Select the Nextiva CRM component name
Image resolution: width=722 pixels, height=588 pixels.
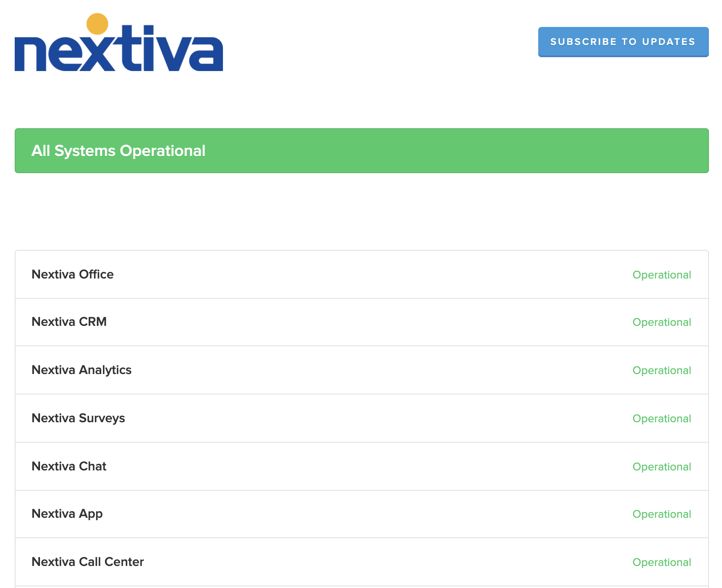[69, 322]
